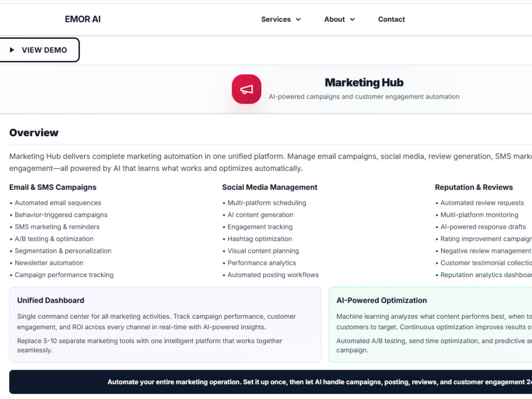This screenshot has height=399, width=532.
Task: Click 'Multi-platform scheduling' item
Action: pos(267,203)
